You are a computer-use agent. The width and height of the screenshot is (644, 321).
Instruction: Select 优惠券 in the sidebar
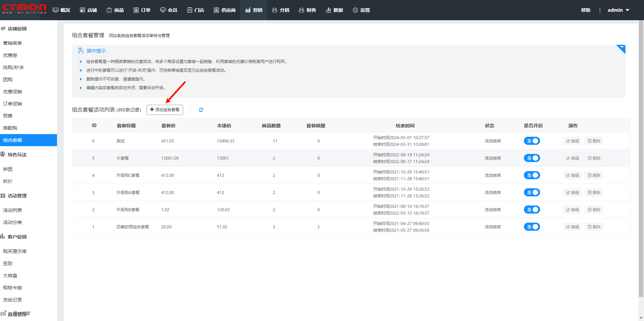tap(10, 55)
